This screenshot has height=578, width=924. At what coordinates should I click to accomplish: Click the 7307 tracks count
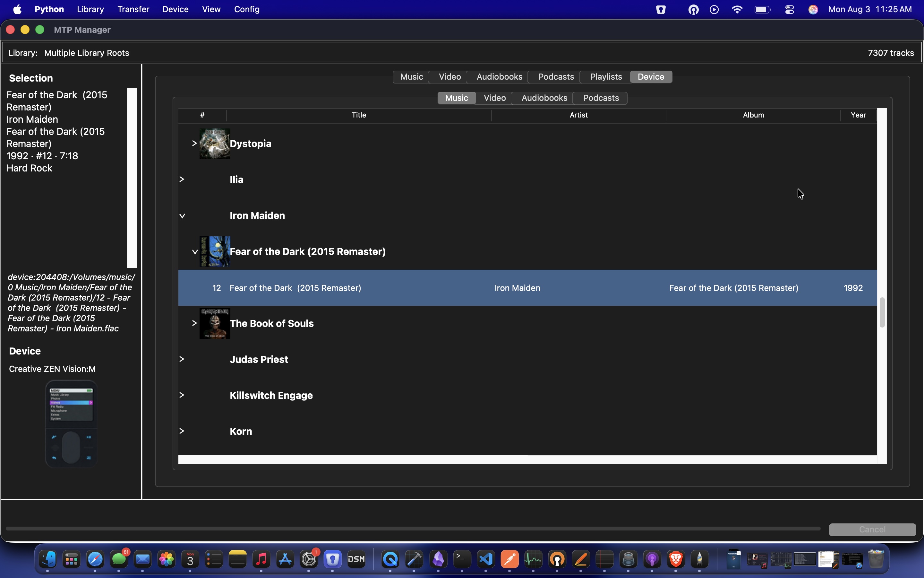[x=891, y=53]
